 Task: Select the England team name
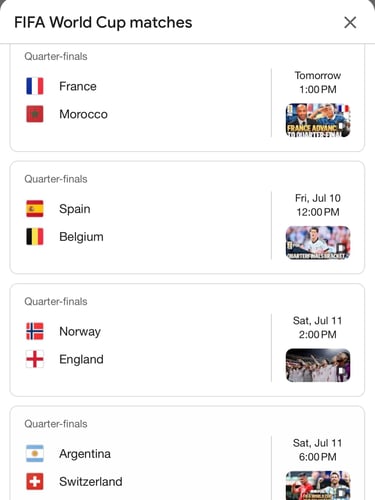(x=81, y=359)
